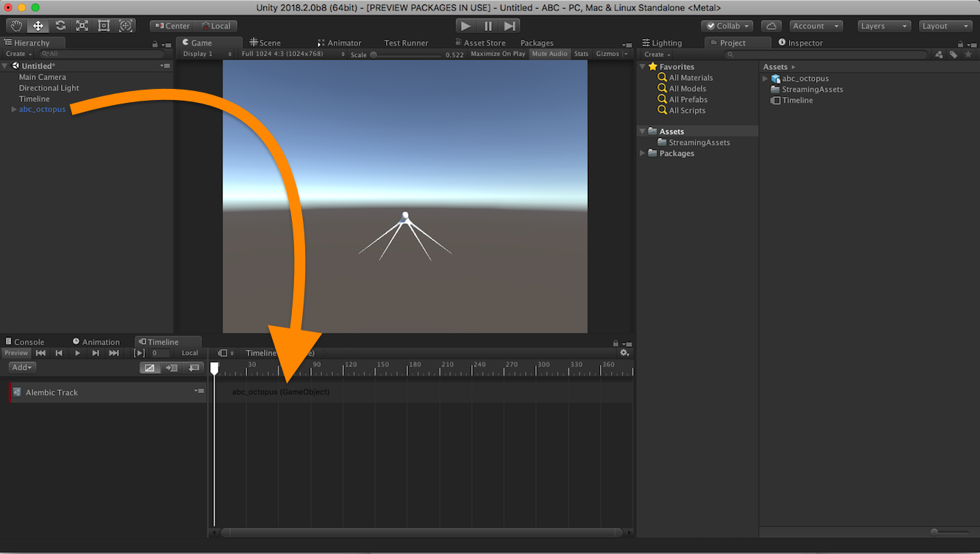The width and height of the screenshot is (980, 554).
Task: Open Timeline settings gear icon
Action: coord(624,353)
